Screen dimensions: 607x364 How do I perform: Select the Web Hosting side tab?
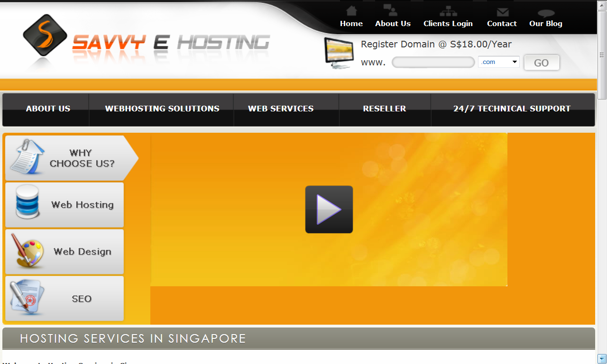coord(64,205)
